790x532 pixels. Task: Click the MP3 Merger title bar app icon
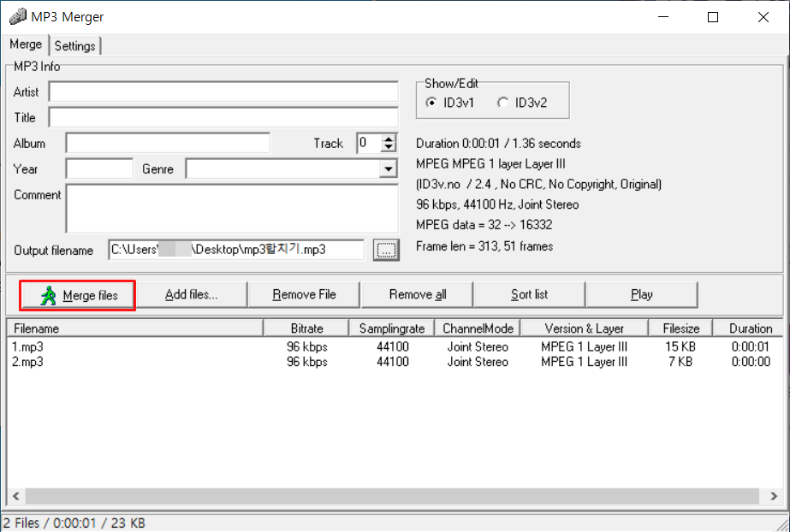pos(18,16)
